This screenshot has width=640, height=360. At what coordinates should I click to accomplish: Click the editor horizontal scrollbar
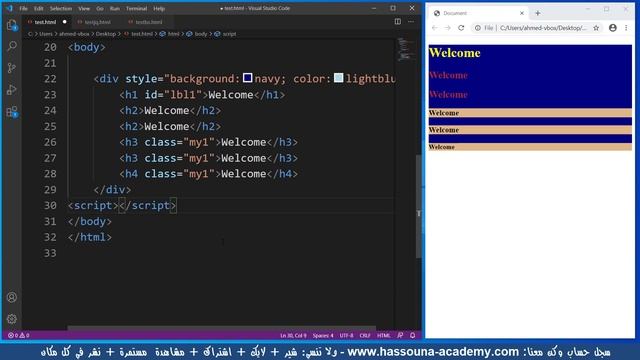point(221,328)
